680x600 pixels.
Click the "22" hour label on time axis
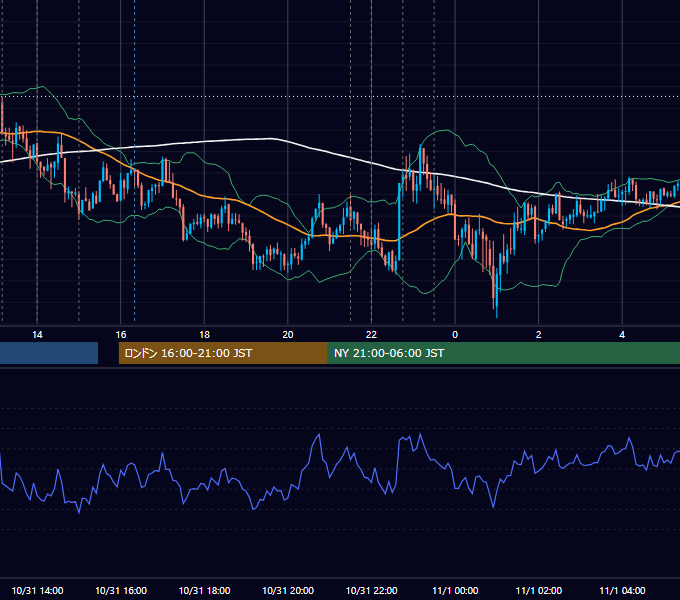coord(372,335)
